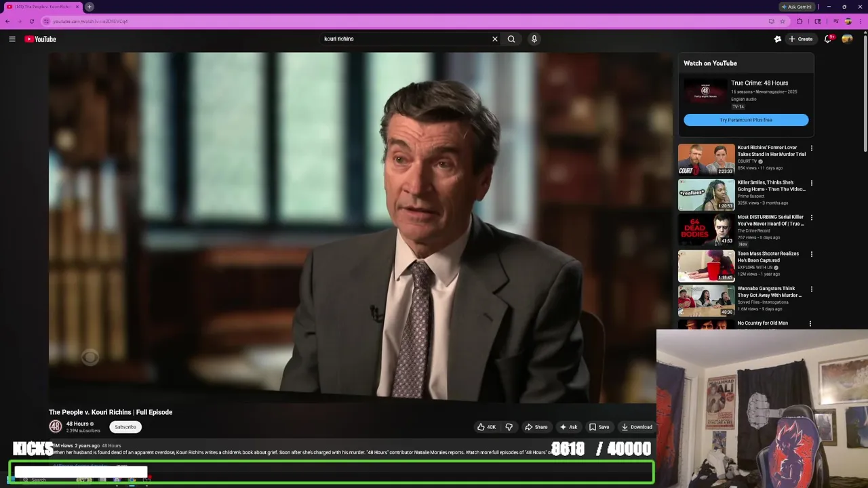This screenshot has width=868, height=488.
Task: Click No Country for Old Man title
Action: tap(763, 323)
